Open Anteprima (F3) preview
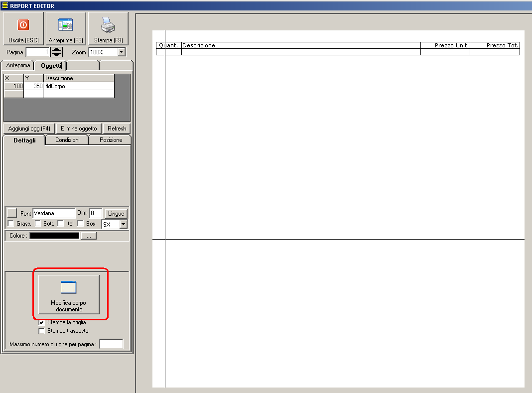 pyautogui.click(x=66, y=28)
